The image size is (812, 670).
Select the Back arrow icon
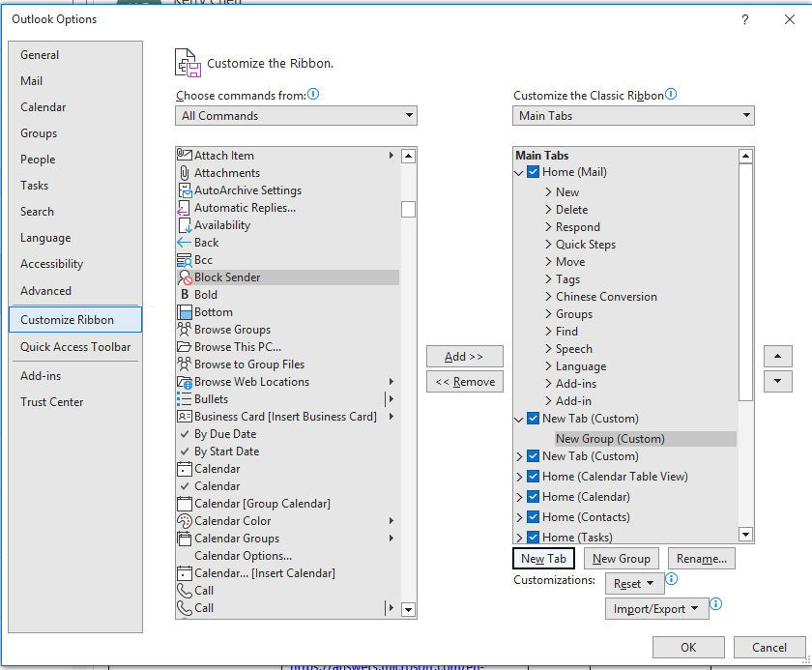point(184,243)
